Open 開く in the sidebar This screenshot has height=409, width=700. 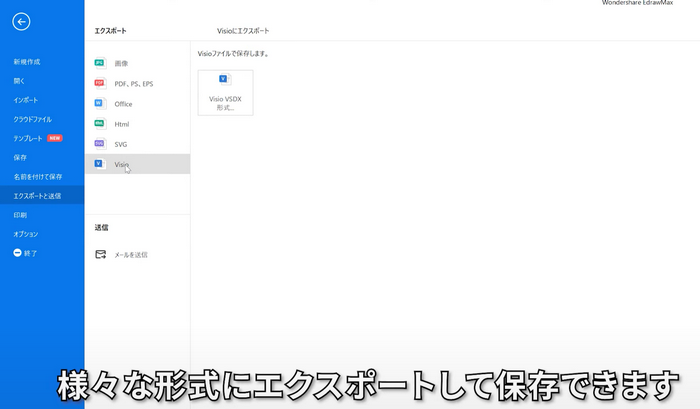(19, 81)
